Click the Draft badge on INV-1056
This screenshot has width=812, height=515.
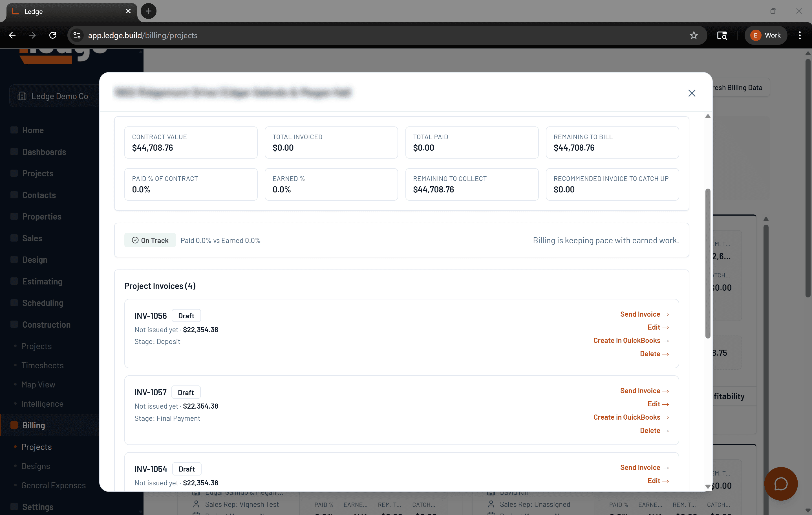(x=186, y=315)
